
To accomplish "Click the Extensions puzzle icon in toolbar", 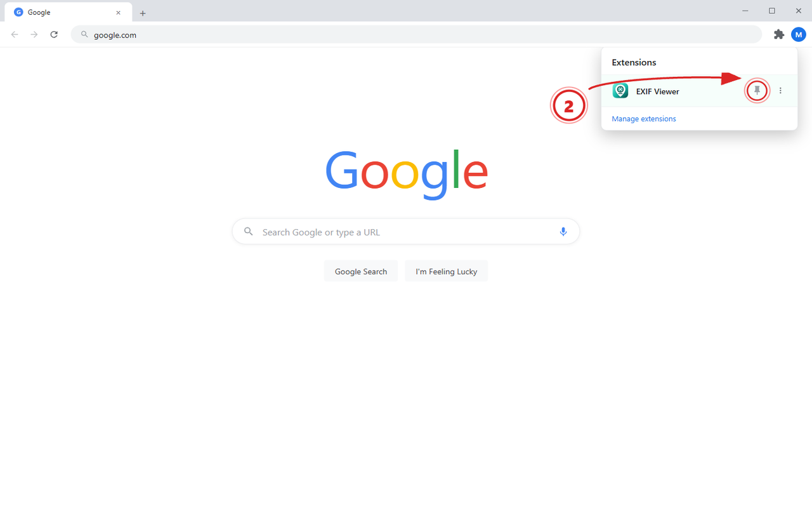I will pos(779,34).
